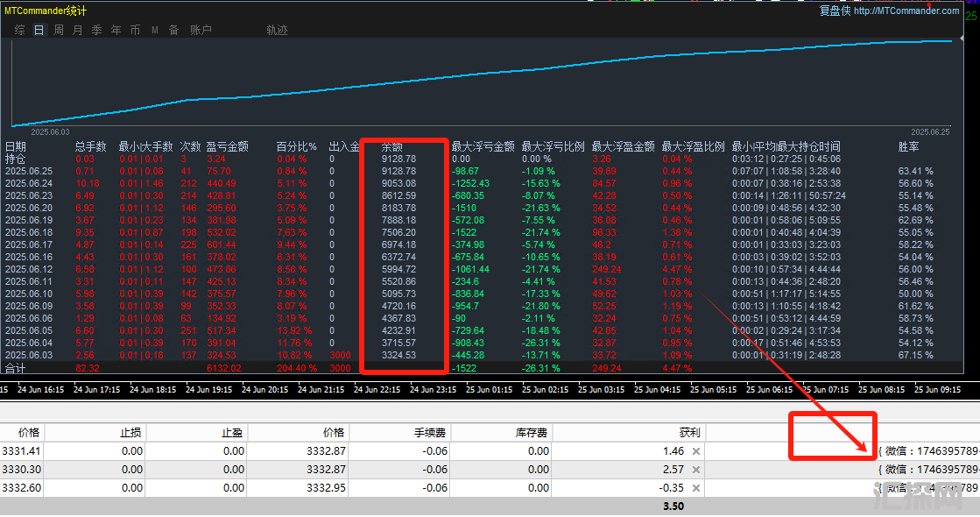Click the 总手数 total lots header
The height and width of the screenshot is (517, 980).
pyautogui.click(x=90, y=147)
